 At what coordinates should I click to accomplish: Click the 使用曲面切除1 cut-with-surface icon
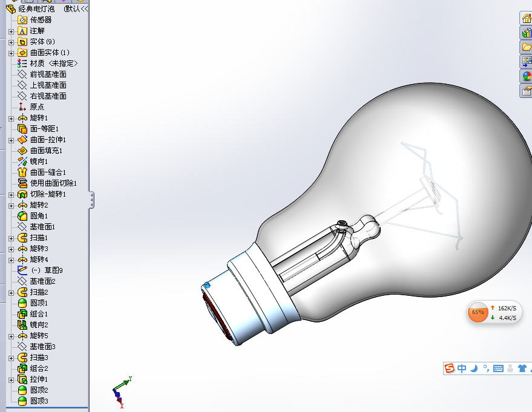pyautogui.click(x=22, y=183)
